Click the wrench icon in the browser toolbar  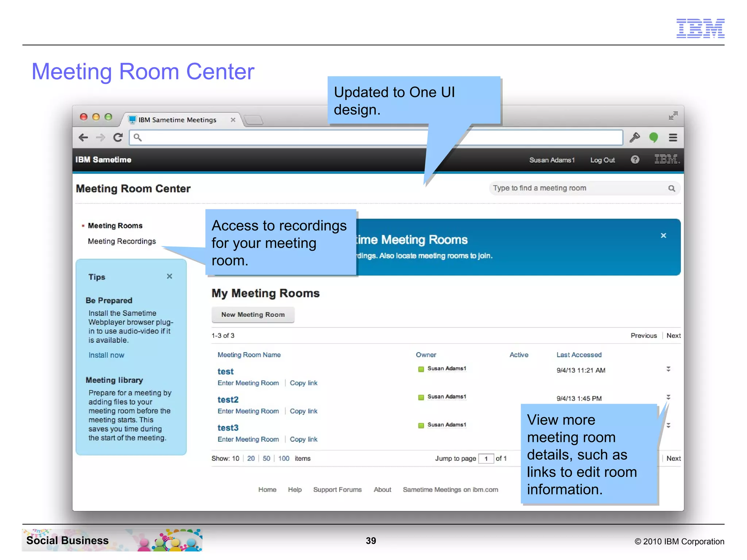click(x=635, y=137)
